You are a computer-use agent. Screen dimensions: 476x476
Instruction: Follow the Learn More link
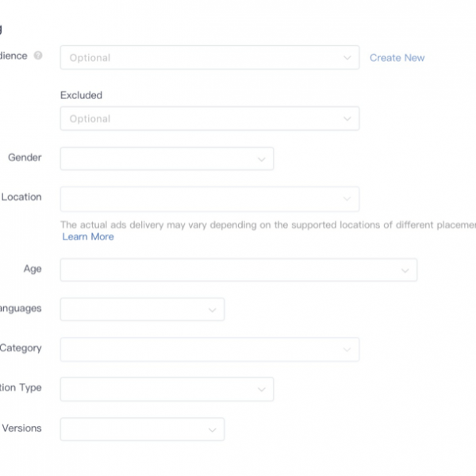88,236
